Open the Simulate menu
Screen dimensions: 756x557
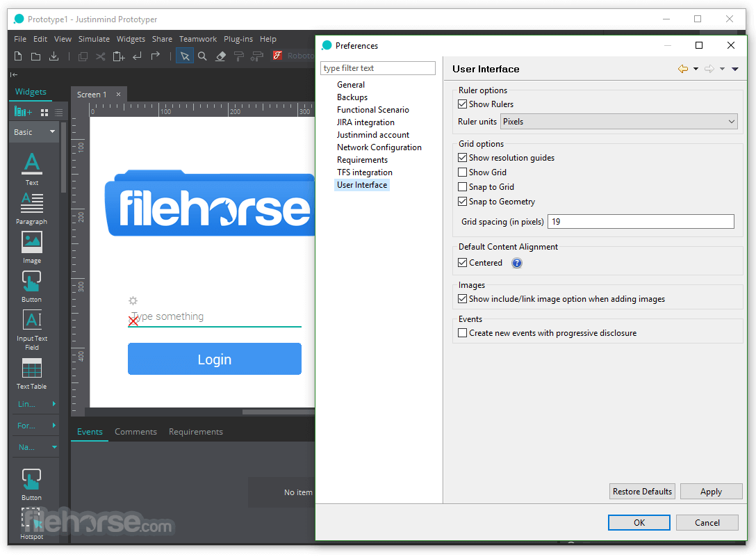pyautogui.click(x=94, y=39)
